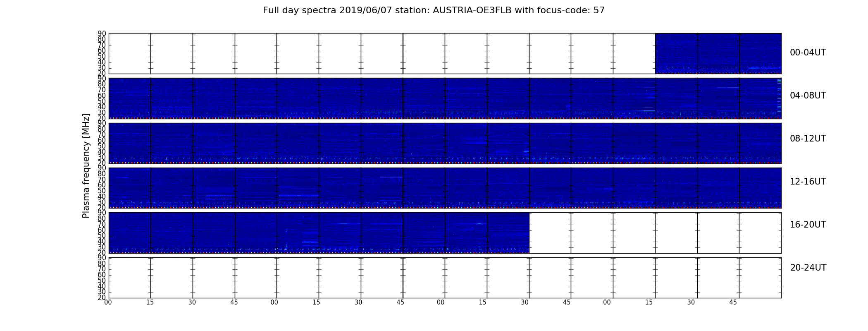Click inside the 12-16UT spectrogram panel
Screen dimensions: 868x331
point(445,188)
